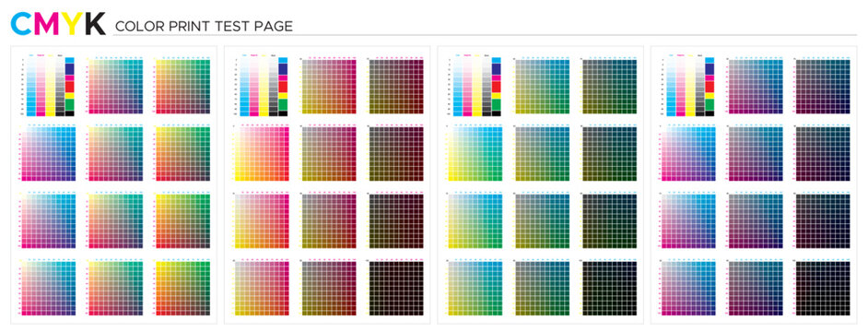
Task: Pick the solid black swatch on the leftmost page
Action: pyautogui.click(x=69, y=113)
